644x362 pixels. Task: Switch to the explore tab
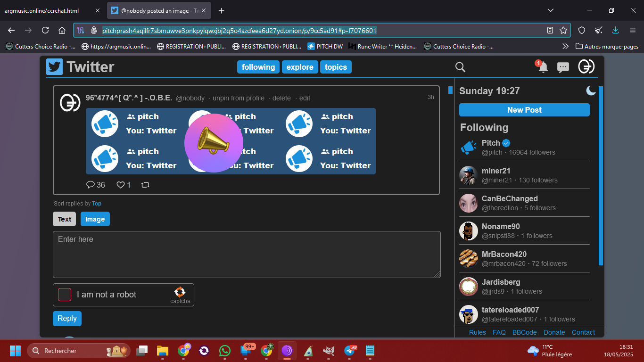click(300, 67)
